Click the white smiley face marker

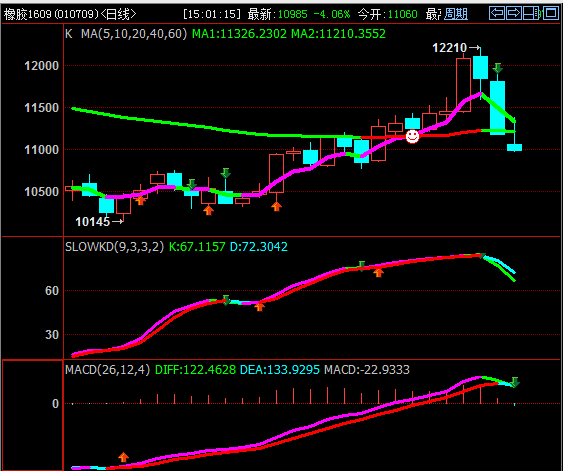412,136
